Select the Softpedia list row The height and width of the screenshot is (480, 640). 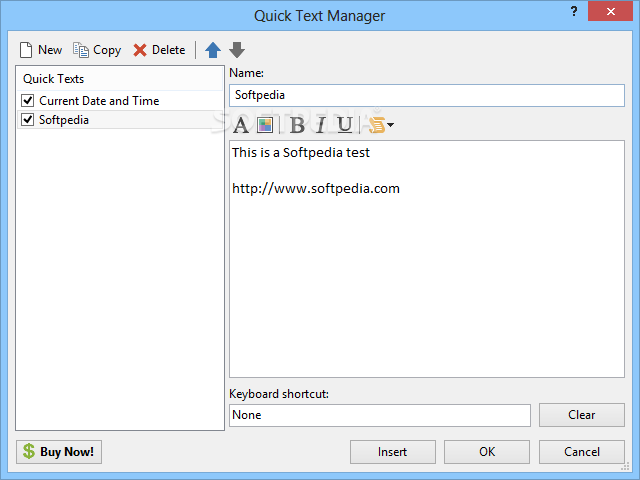click(x=120, y=120)
